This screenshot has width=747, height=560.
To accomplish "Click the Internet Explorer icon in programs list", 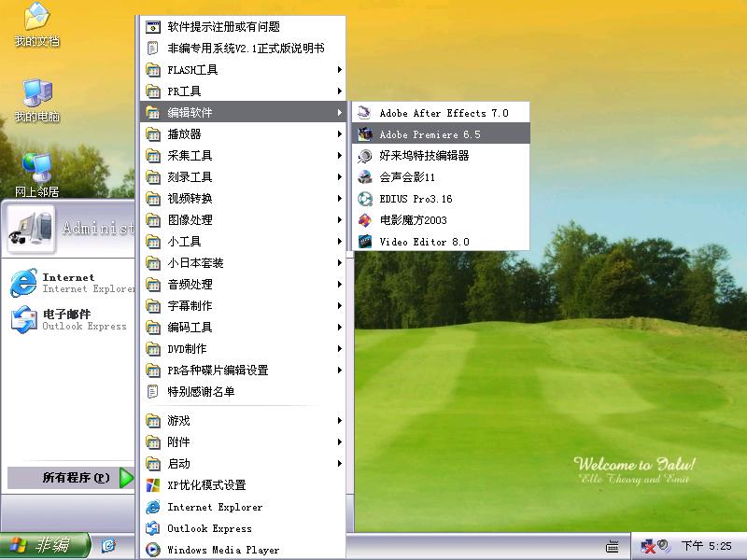I will click(153, 507).
